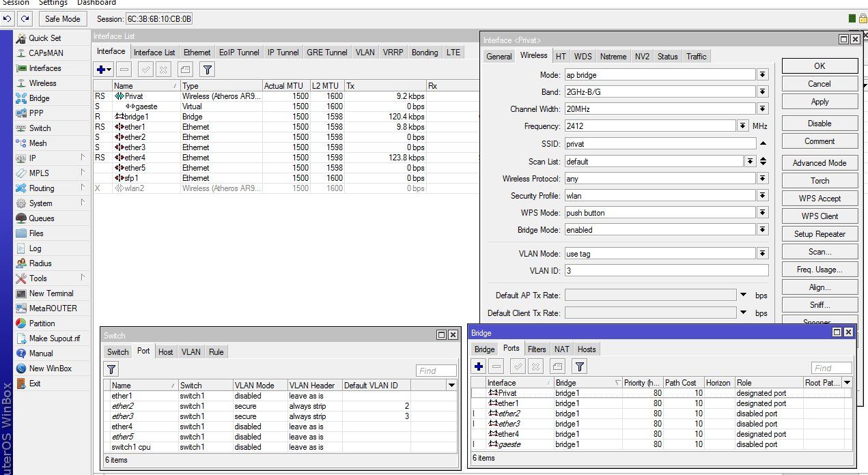The image size is (868, 475).
Task: Switch to the EoIP Tunnel tab
Action: tap(239, 53)
